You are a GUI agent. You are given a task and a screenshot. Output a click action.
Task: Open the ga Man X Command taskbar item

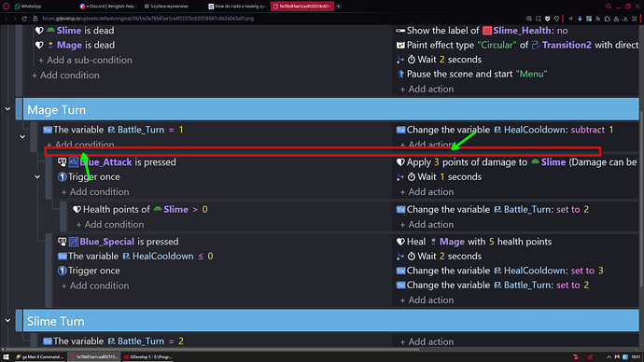tap(40, 357)
